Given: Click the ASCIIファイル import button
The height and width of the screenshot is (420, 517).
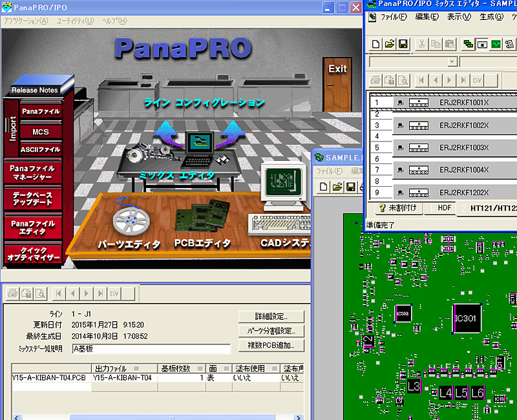Looking at the screenshot, I should pos(41,149).
